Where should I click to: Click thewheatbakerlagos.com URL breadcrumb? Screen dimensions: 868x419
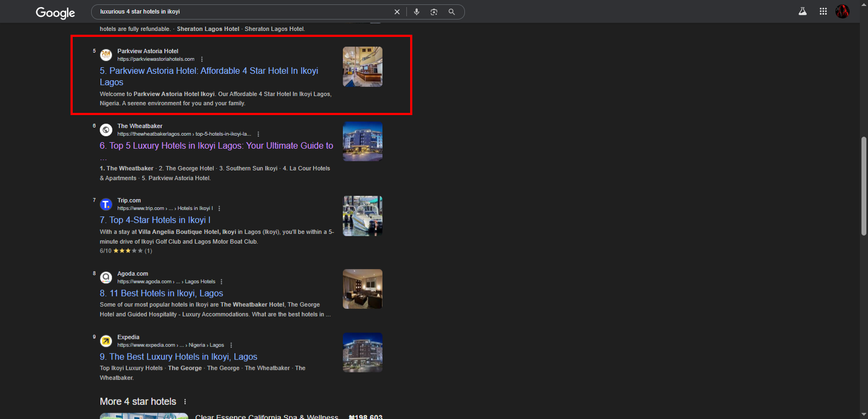184,134
